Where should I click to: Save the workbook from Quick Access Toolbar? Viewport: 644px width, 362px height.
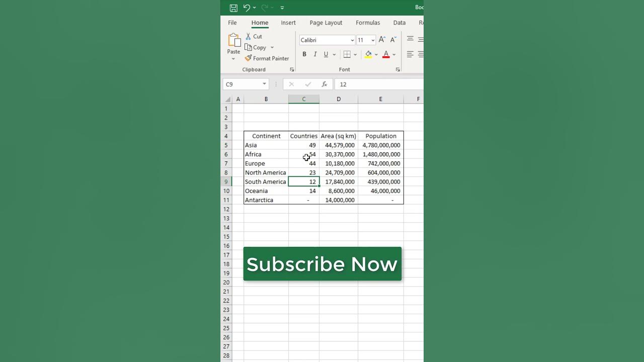(x=233, y=8)
